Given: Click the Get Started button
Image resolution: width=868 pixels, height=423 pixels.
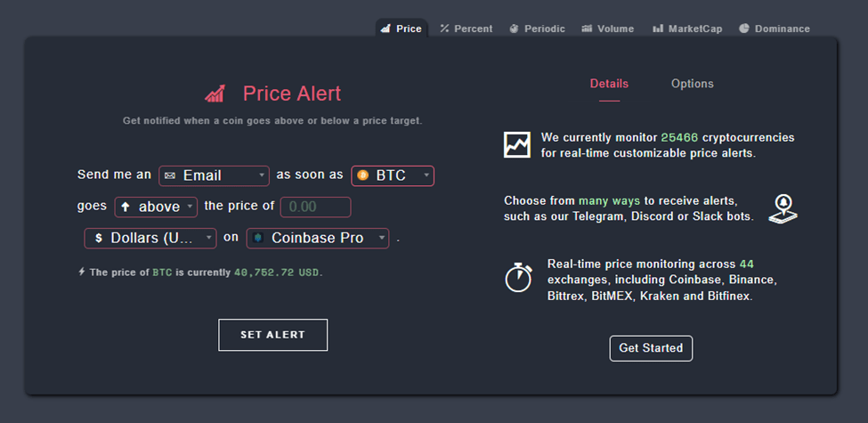Looking at the screenshot, I should click(651, 348).
